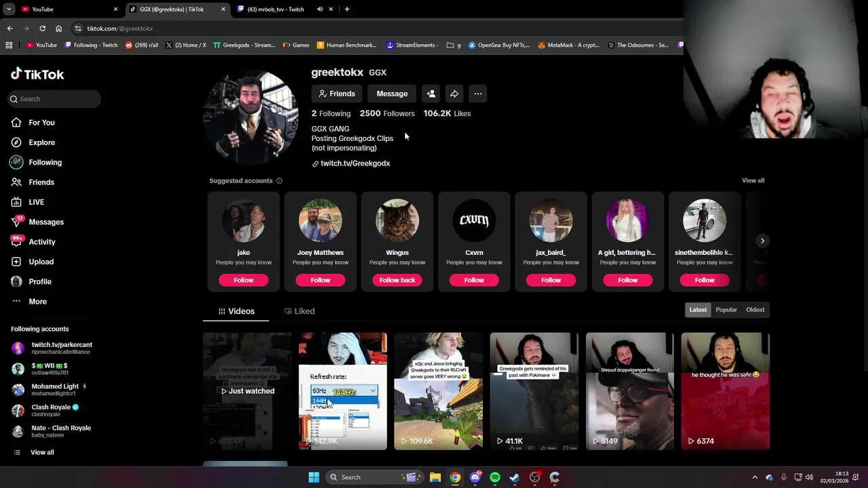
Task: Open Steam from the taskbar
Action: coord(515,477)
